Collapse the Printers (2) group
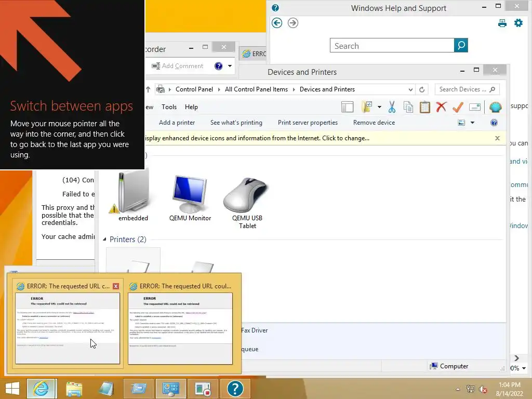The height and width of the screenshot is (399, 532). pyautogui.click(x=104, y=239)
